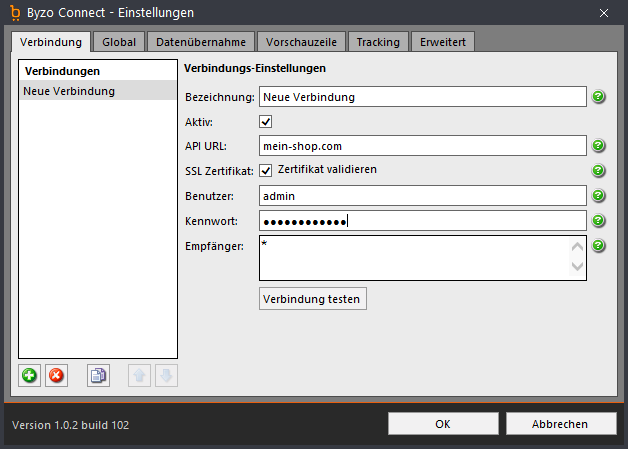628x449 pixels.
Task: Open help for the API URL field
Action: [x=598, y=145]
